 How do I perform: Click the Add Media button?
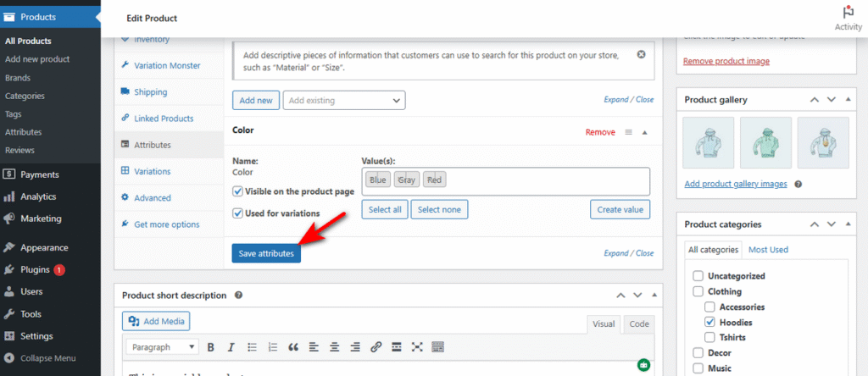(x=156, y=321)
